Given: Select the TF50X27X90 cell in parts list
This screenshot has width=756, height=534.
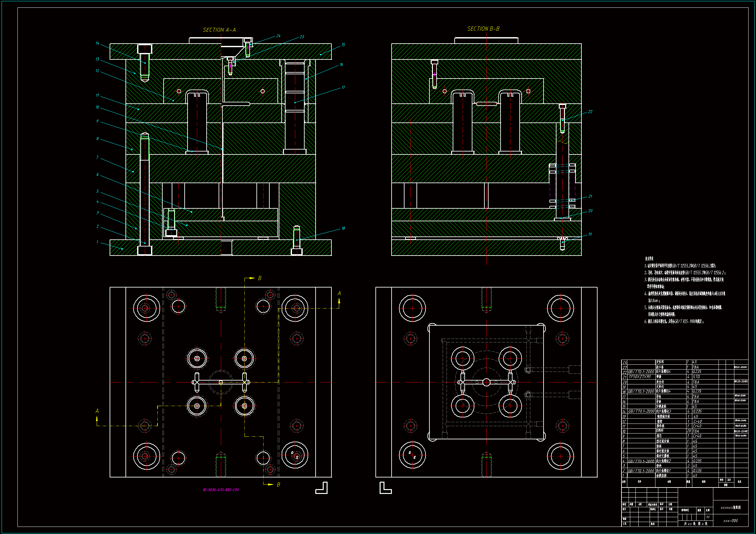Looking at the screenshot, I should (x=640, y=377).
